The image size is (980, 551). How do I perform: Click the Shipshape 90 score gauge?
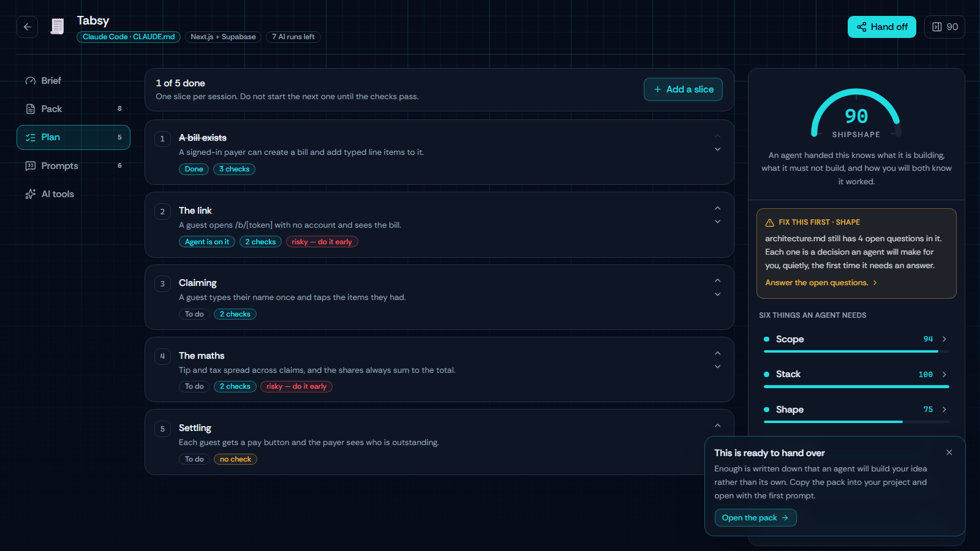(x=856, y=114)
